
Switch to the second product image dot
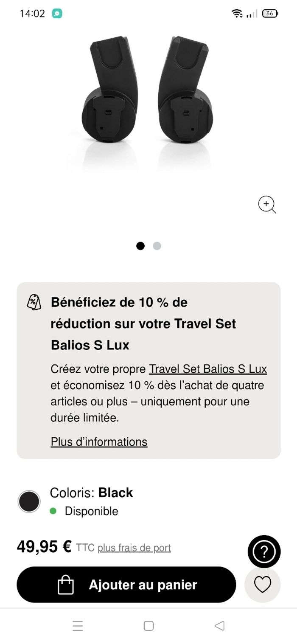157,246
